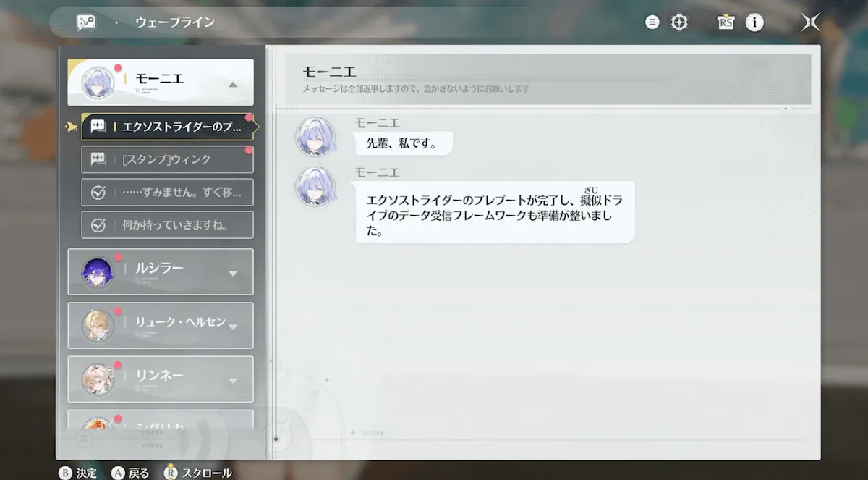Open the エクソストライダーのプ... message thread
Viewport: 868px width, 480px height.
[x=166, y=126]
